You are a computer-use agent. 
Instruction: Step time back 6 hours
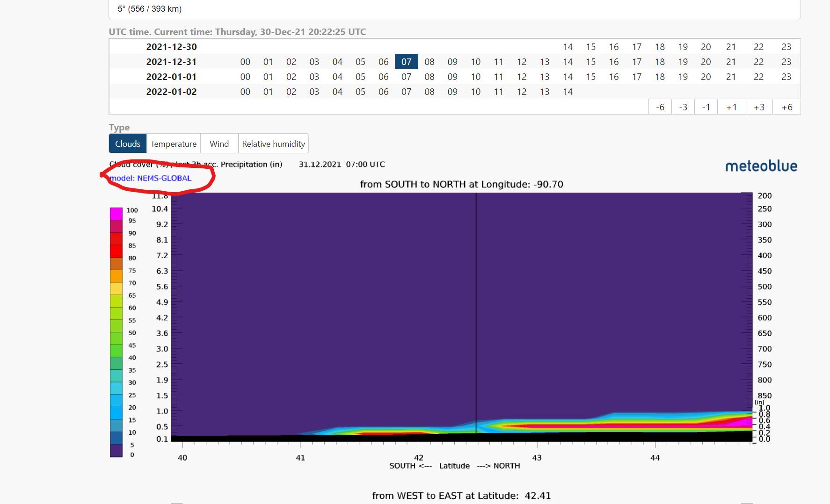(660, 107)
